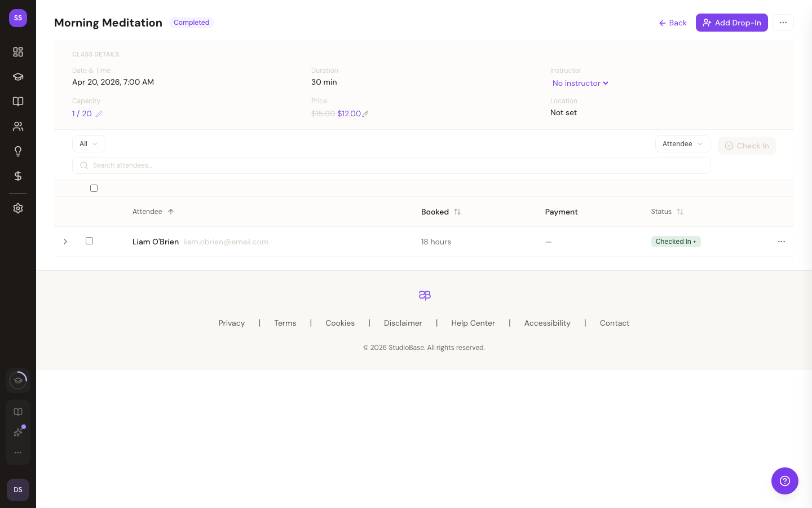812x508 pixels.
Task: Expand Liam O'Brien's row details
Action: tap(65, 242)
